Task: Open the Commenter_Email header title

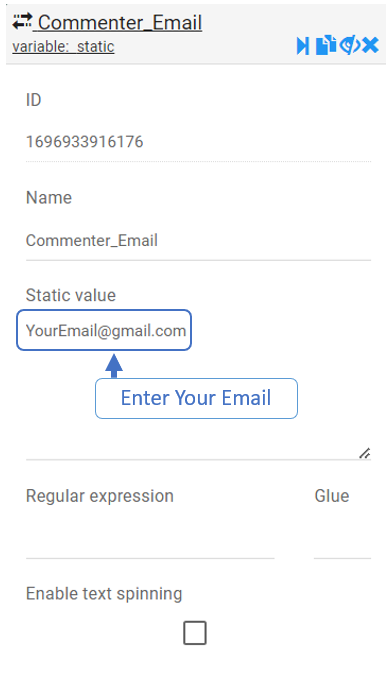Action: (x=120, y=22)
